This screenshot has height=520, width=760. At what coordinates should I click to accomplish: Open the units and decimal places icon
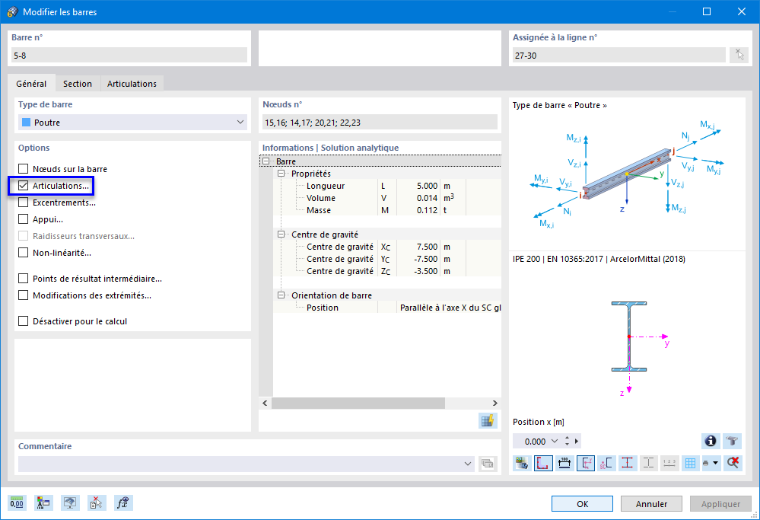coord(17,503)
